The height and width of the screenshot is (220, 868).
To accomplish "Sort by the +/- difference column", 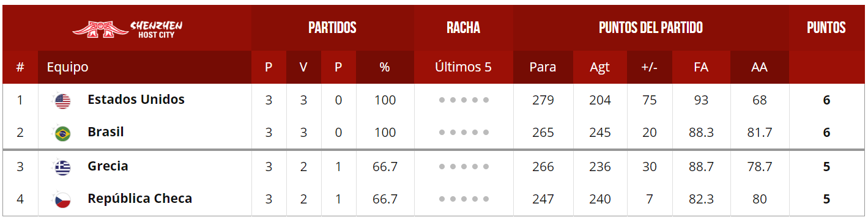I will 649,67.
